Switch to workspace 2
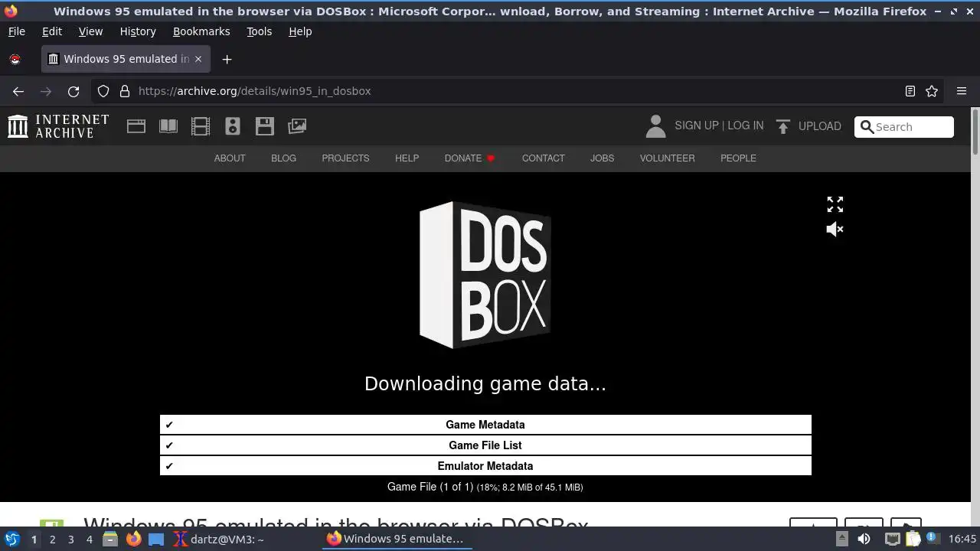 [52, 540]
